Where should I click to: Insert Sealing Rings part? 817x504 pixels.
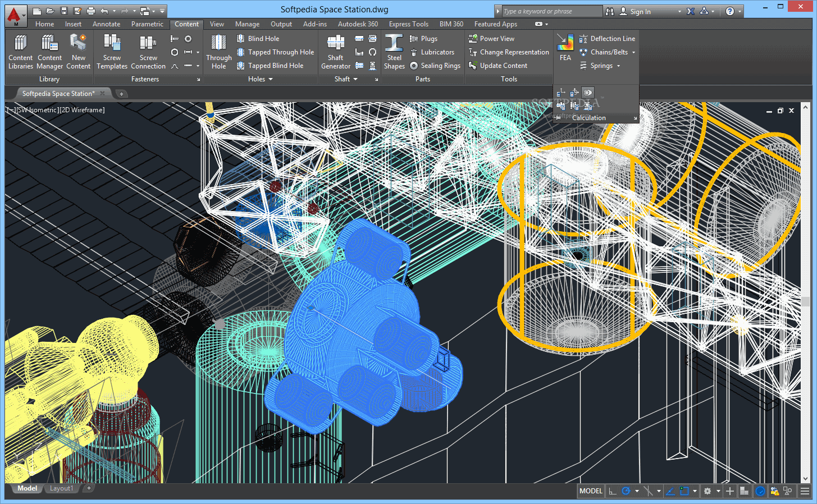[x=435, y=66]
